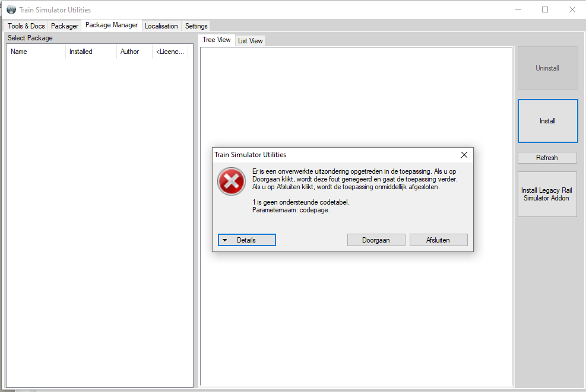This screenshot has width=586, height=392.
Task: Open the Localisation tab
Action: pyautogui.click(x=161, y=26)
